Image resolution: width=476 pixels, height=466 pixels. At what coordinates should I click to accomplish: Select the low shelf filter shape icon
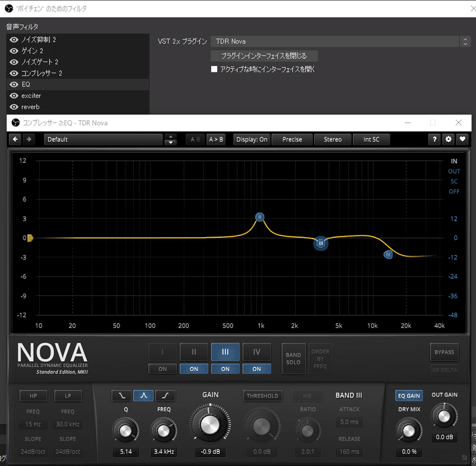tap(121, 396)
